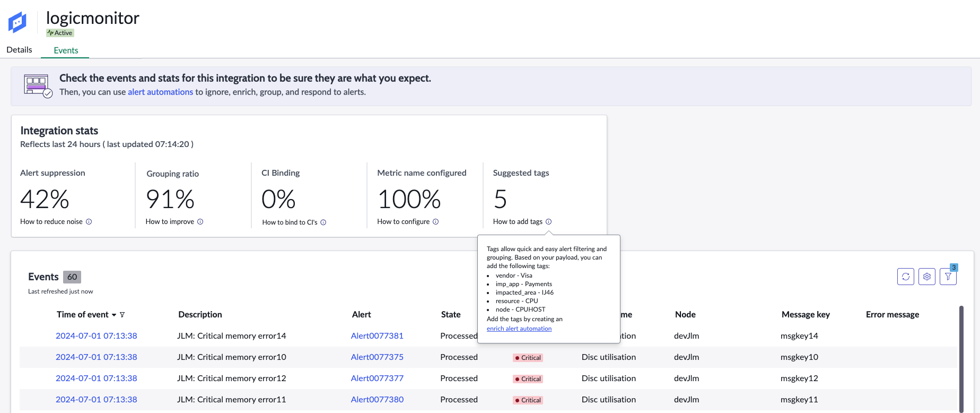Click the Critical severity badge in msgkey10 row
The height and width of the screenshot is (413, 980).
pyautogui.click(x=528, y=358)
